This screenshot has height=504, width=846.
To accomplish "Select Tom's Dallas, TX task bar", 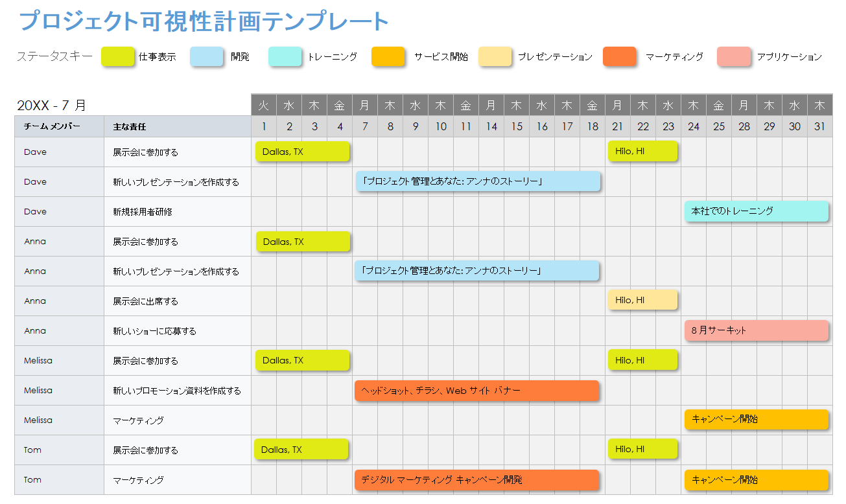I will click(301, 449).
